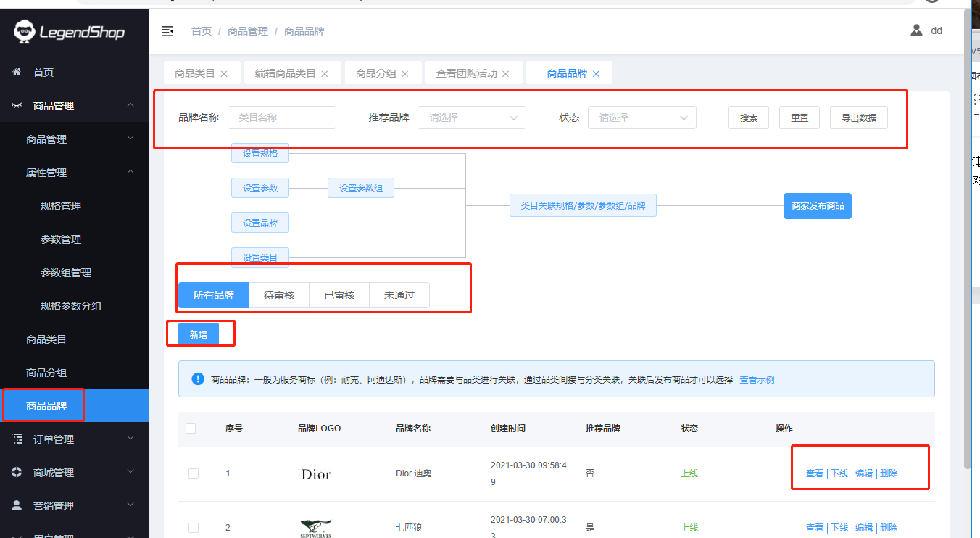Select the checkbox for 七匹狼 row

pyautogui.click(x=194, y=528)
